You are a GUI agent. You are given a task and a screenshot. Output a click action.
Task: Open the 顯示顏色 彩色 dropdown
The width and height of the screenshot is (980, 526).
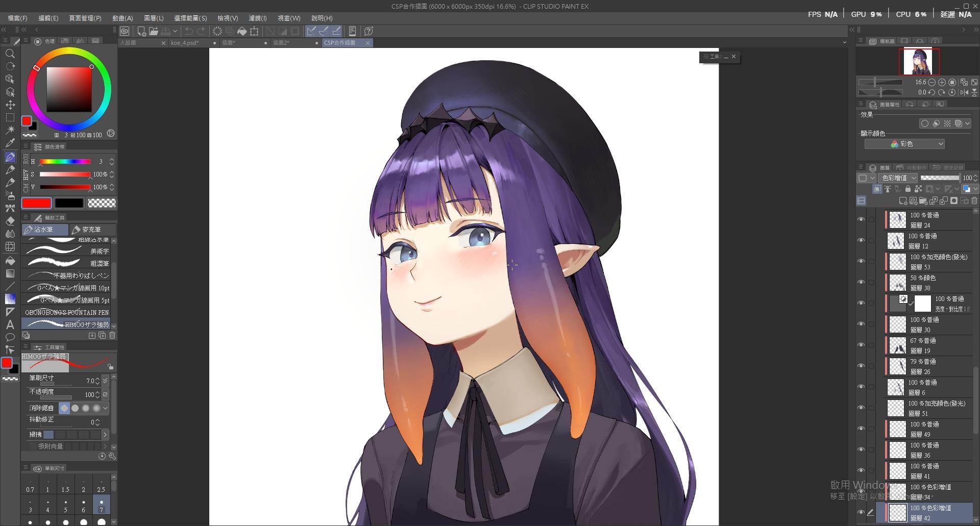[904, 144]
